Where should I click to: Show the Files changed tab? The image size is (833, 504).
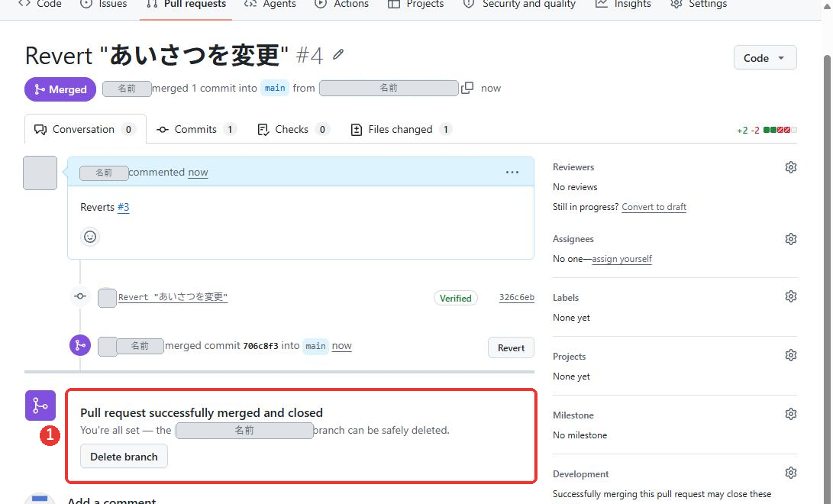coord(401,129)
